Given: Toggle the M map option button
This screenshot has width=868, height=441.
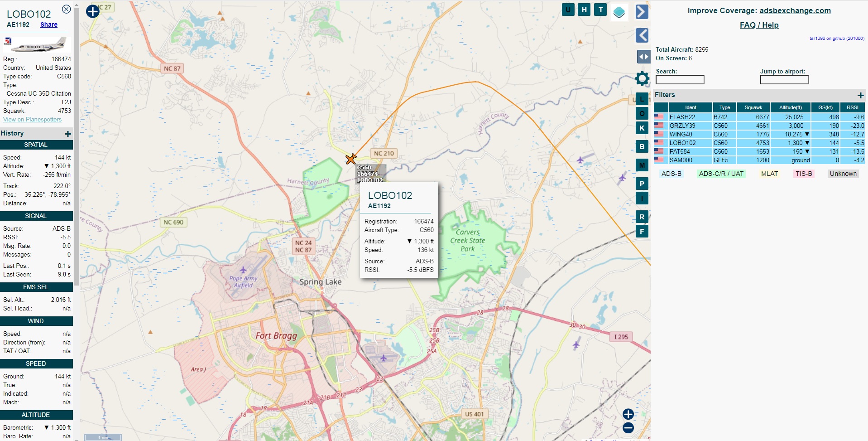Looking at the screenshot, I should [x=642, y=165].
